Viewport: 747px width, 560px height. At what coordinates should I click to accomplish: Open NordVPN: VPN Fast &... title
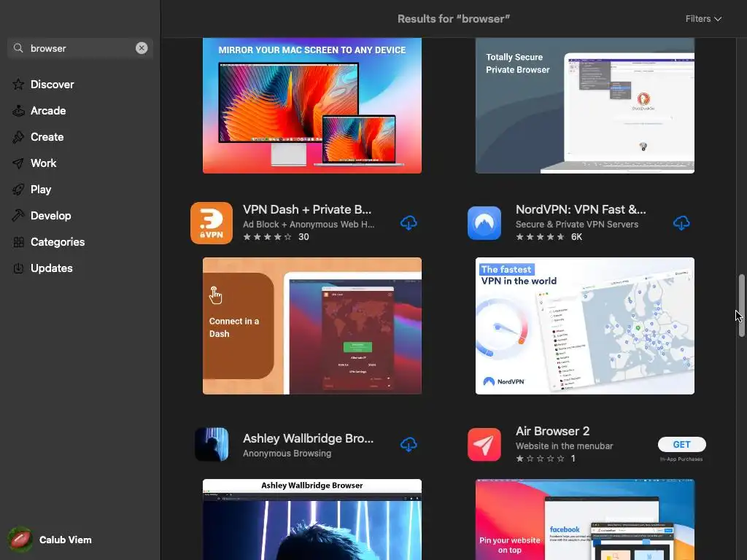pyautogui.click(x=581, y=209)
